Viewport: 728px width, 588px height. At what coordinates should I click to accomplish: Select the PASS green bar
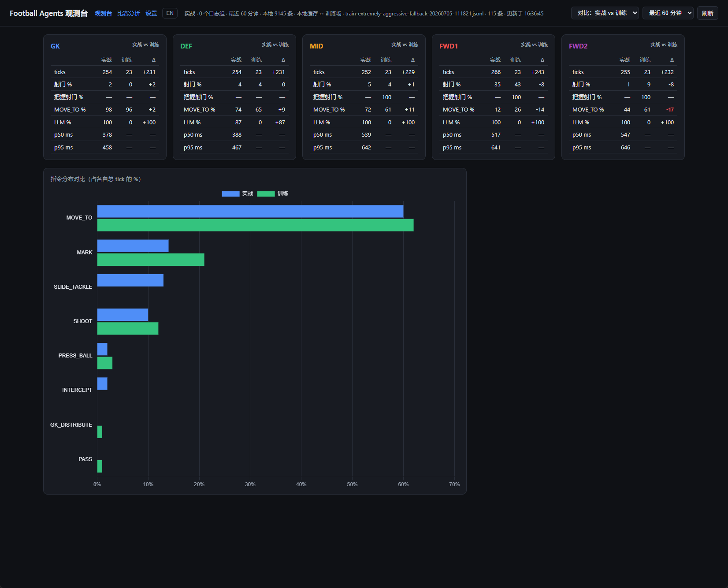point(100,466)
